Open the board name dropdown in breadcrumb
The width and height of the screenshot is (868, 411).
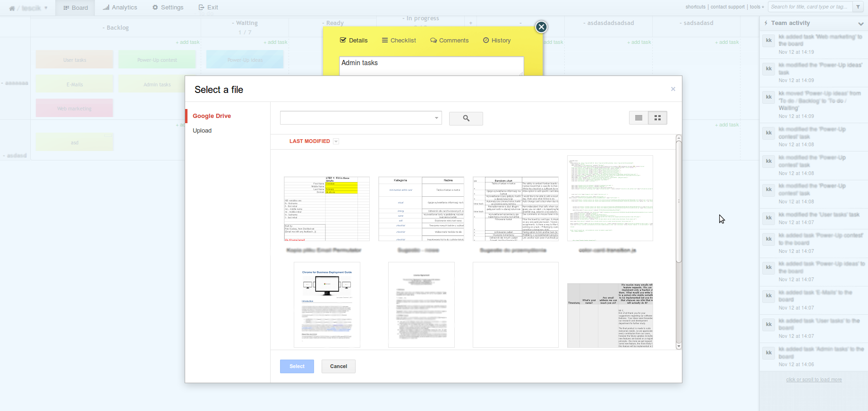tap(46, 8)
